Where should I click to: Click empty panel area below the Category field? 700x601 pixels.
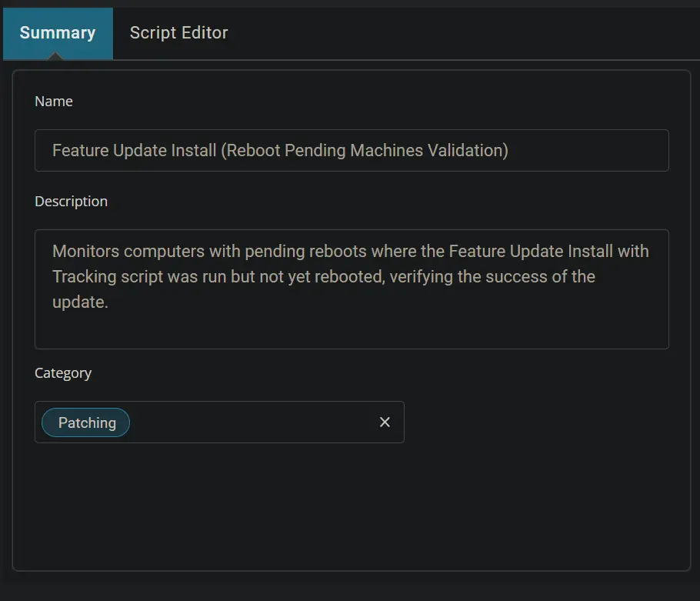point(352,505)
